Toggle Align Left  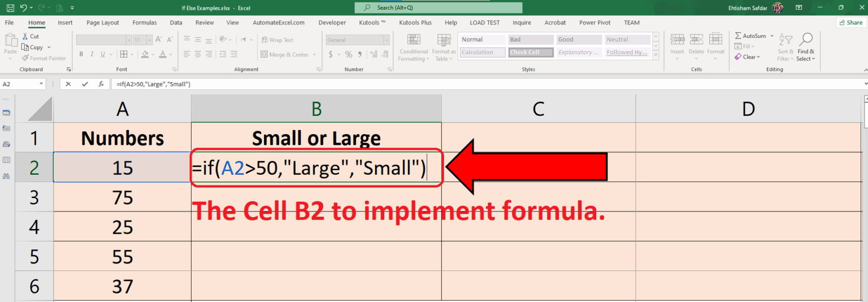coord(186,54)
